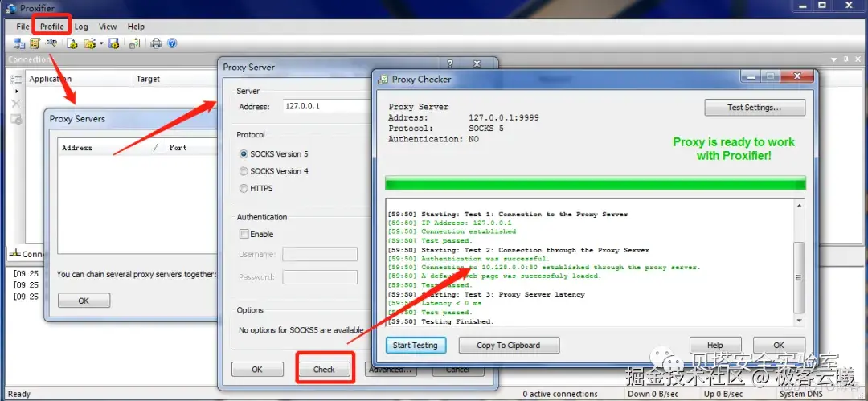Open Connections panel menu arrow at top right
Image resolution: width=868 pixels, height=401 pixels.
click(834, 59)
